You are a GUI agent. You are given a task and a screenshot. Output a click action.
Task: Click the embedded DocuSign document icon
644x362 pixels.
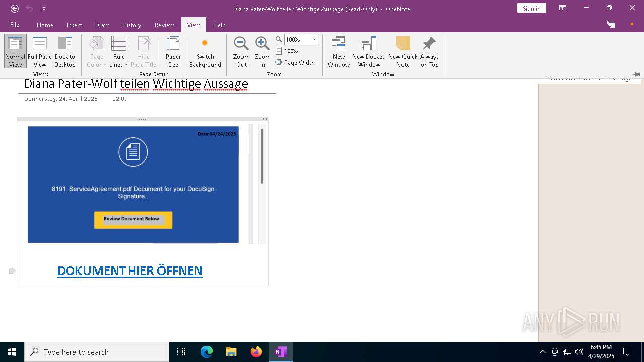pyautogui.click(x=133, y=152)
